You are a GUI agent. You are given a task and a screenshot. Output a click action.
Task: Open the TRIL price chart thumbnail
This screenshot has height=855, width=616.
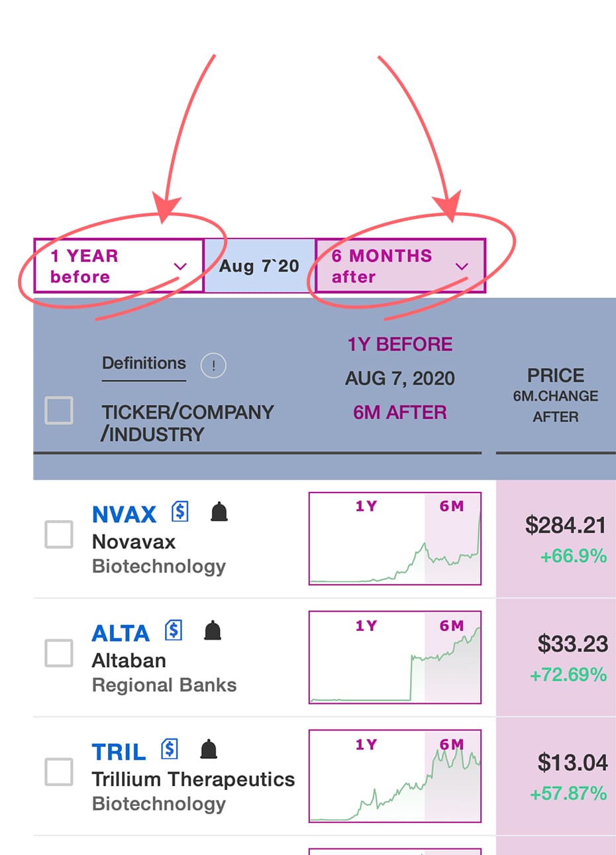tap(395, 776)
